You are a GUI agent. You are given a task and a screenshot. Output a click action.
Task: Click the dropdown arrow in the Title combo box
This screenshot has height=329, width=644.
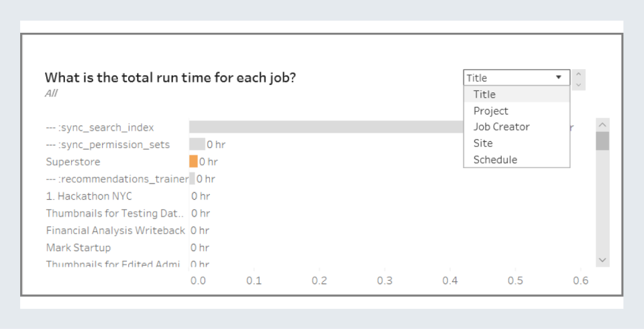(x=559, y=78)
